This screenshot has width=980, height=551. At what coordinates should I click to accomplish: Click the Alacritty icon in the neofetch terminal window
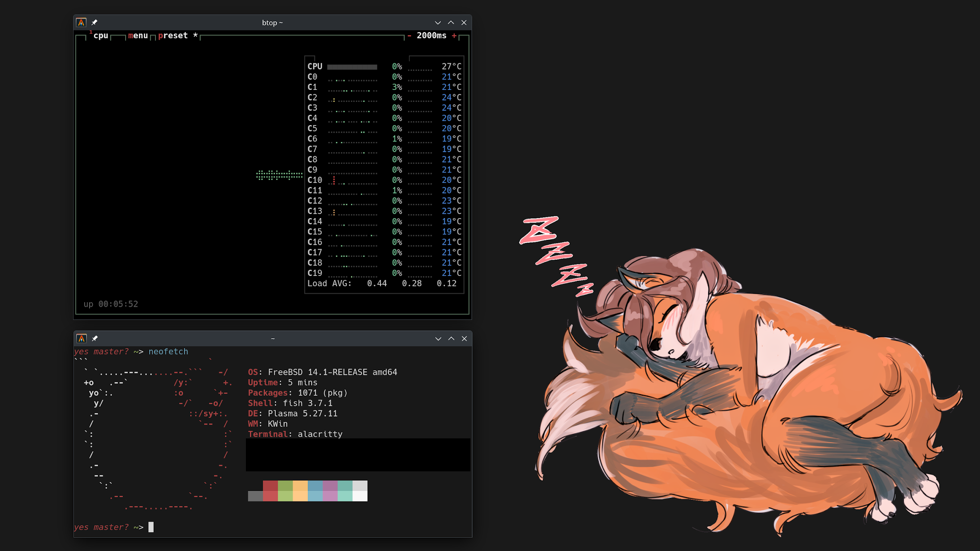(81, 339)
